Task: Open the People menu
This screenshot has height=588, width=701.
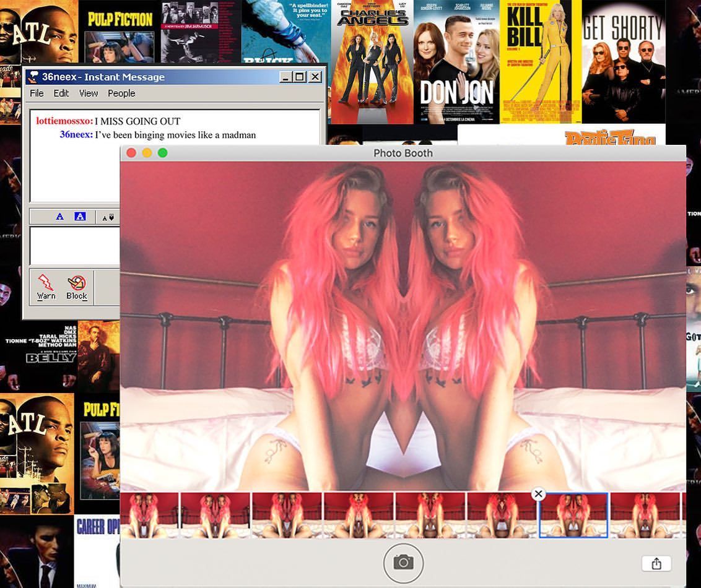Action: tap(121, 93)
